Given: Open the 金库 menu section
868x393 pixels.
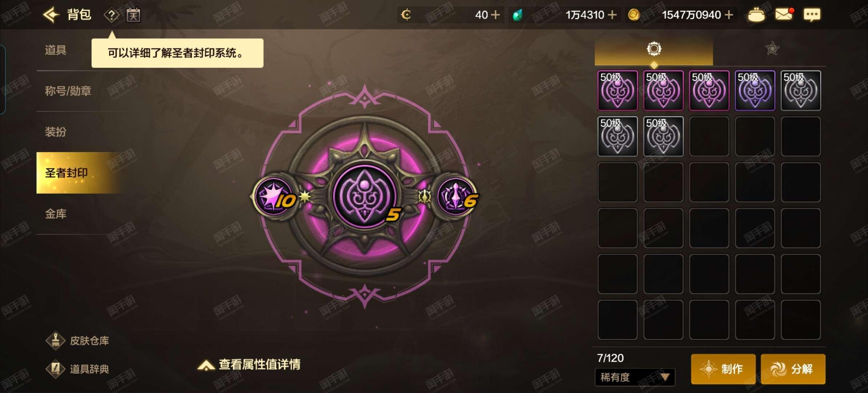Looking at the screenshot, I should [56, 214].
